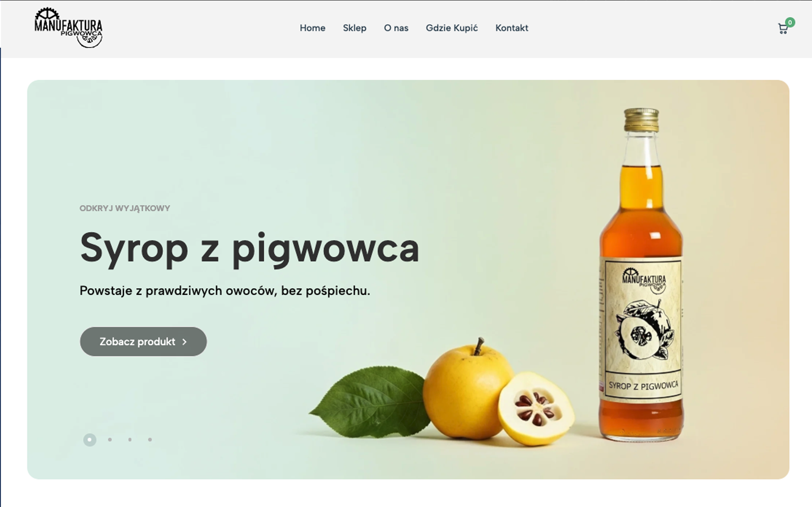Image resolution: width=812 pixels, height=507 pixels.
Task: Switch to the third slide dot
Action: (130, 440)
